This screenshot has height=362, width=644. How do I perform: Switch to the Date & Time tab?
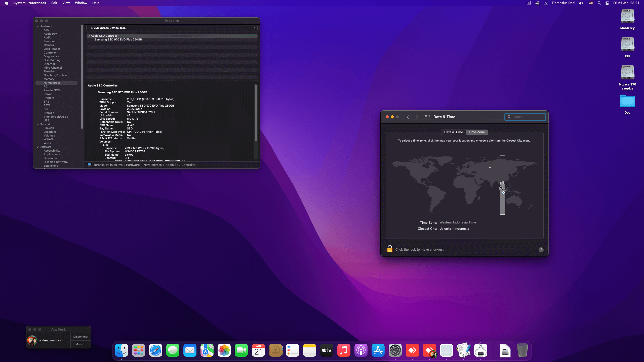pos(453,132)
